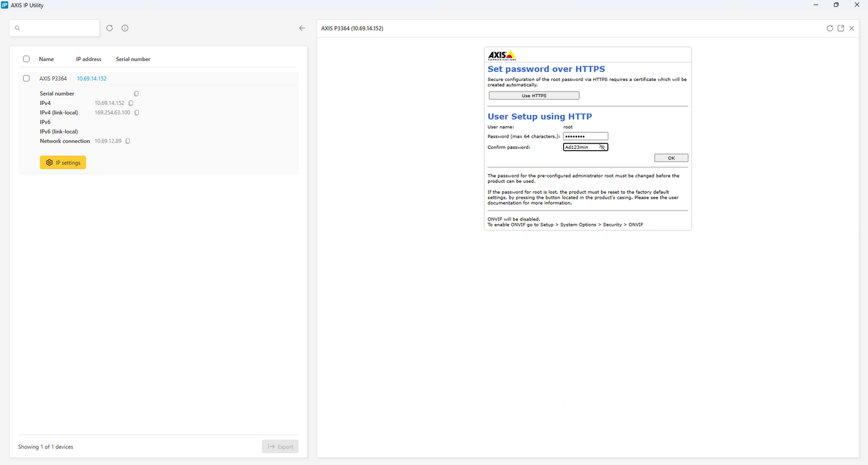Focus the device search field
The image size is (868, 465).
click(x=54, y=28)
